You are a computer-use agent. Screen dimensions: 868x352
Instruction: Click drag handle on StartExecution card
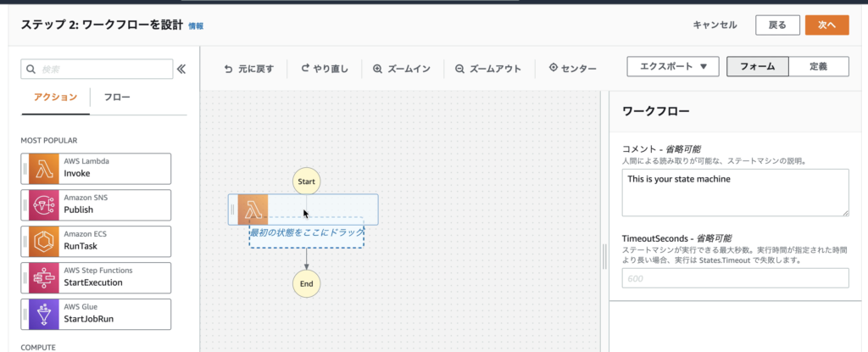pos(25,278)
